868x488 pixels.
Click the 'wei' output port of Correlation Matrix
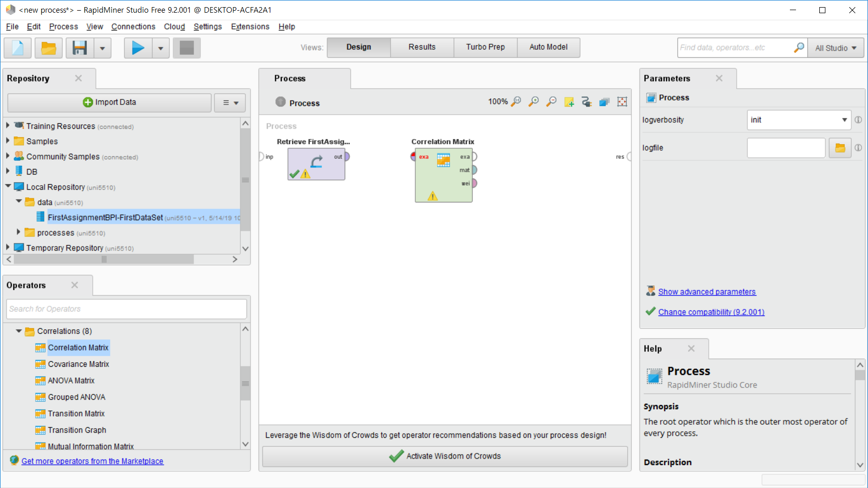(x=475, y=183)
